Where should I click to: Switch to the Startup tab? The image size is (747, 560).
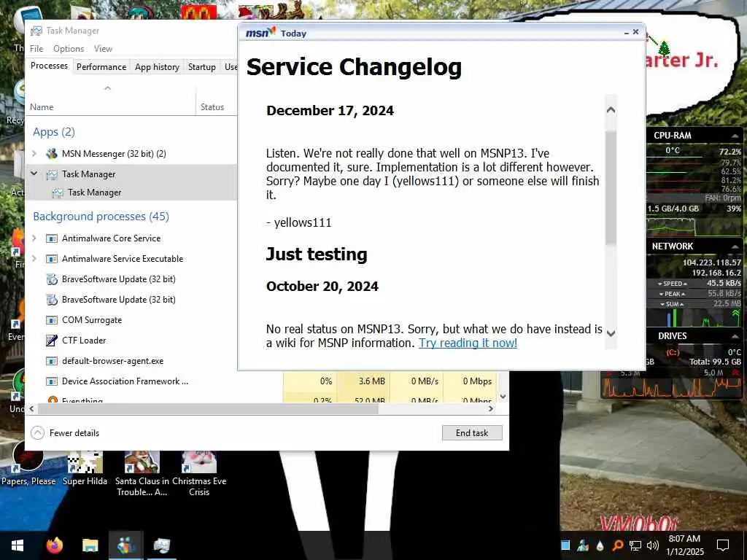[x=201, y=67]
